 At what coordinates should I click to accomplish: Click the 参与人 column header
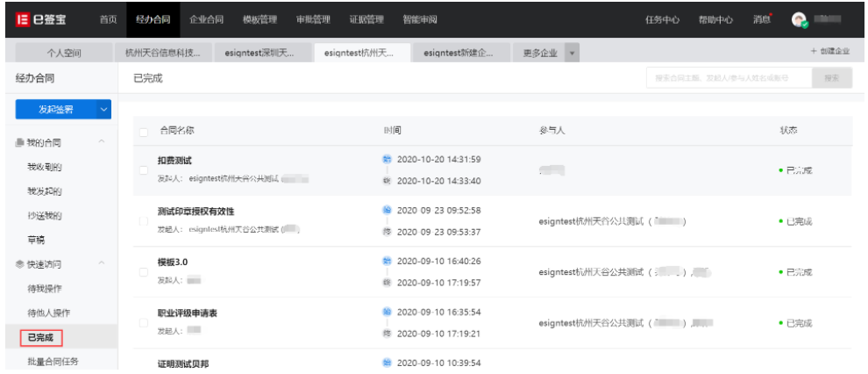click(x=551, y=131)
